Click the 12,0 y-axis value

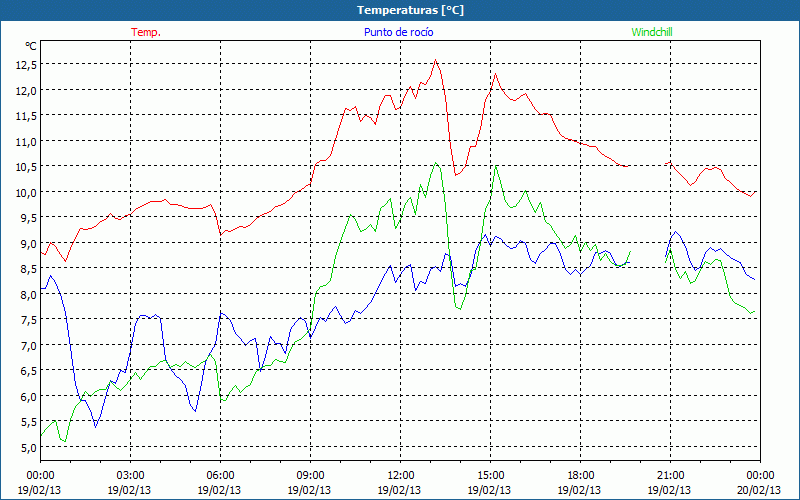(27, 90)
